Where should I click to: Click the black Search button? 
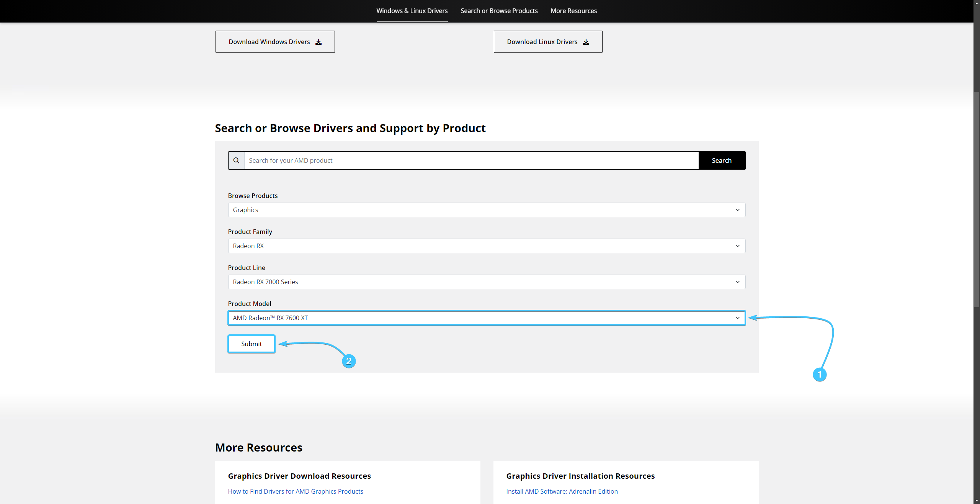[x=722, y=160]
